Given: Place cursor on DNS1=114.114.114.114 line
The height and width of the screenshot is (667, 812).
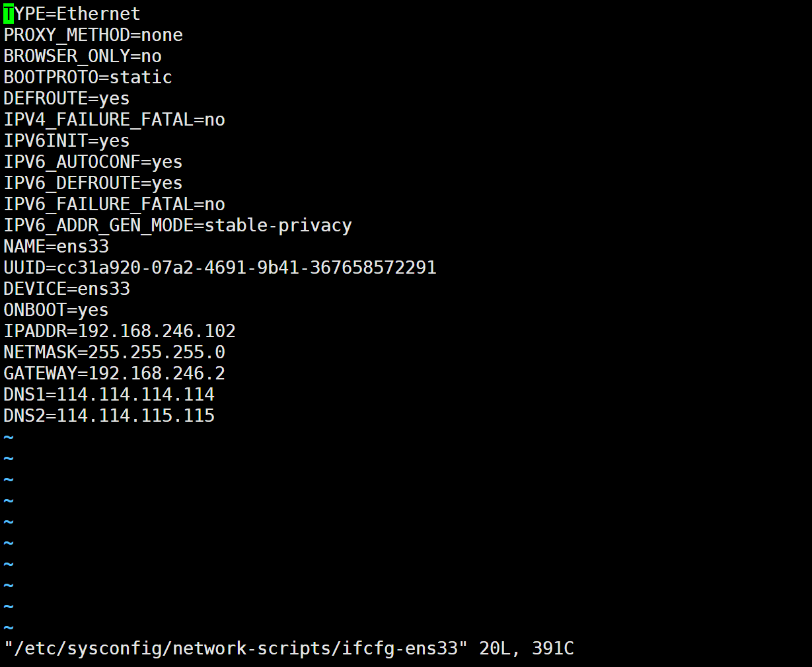Looking at the screenshot, I should [109, 395].
